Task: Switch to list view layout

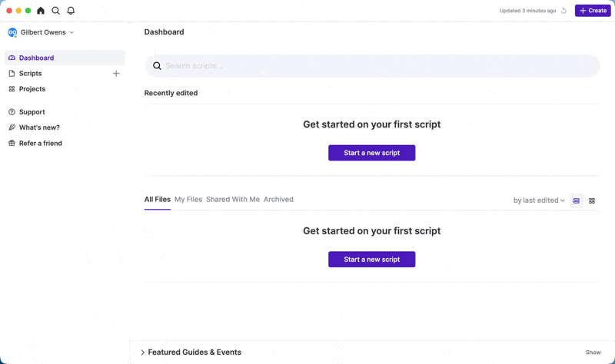Action: point(576,200)
